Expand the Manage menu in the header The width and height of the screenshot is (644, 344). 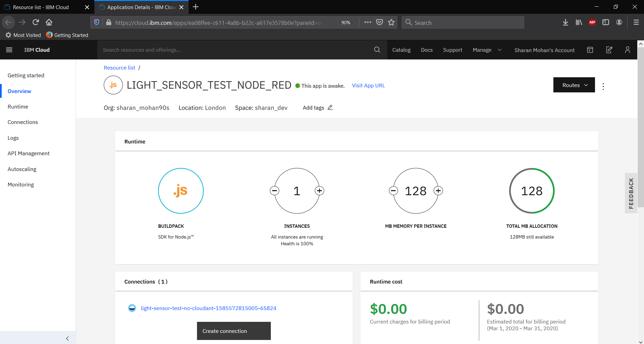(487, 50)
